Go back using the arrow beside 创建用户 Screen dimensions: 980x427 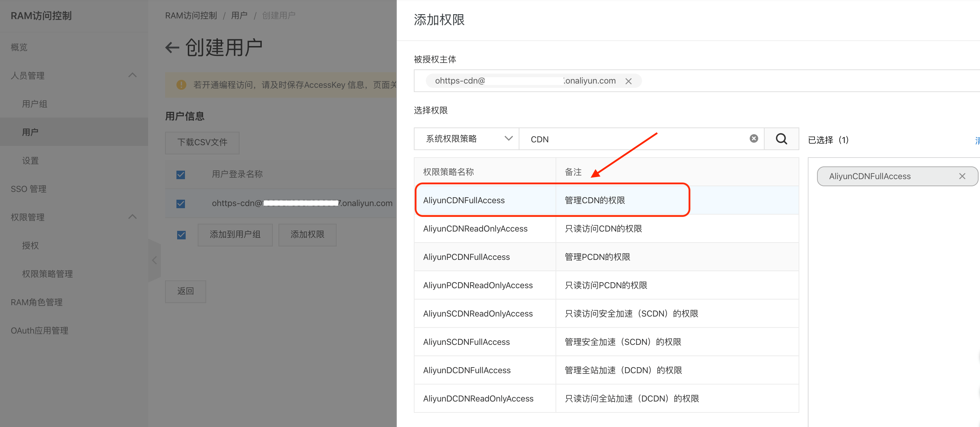172,47
